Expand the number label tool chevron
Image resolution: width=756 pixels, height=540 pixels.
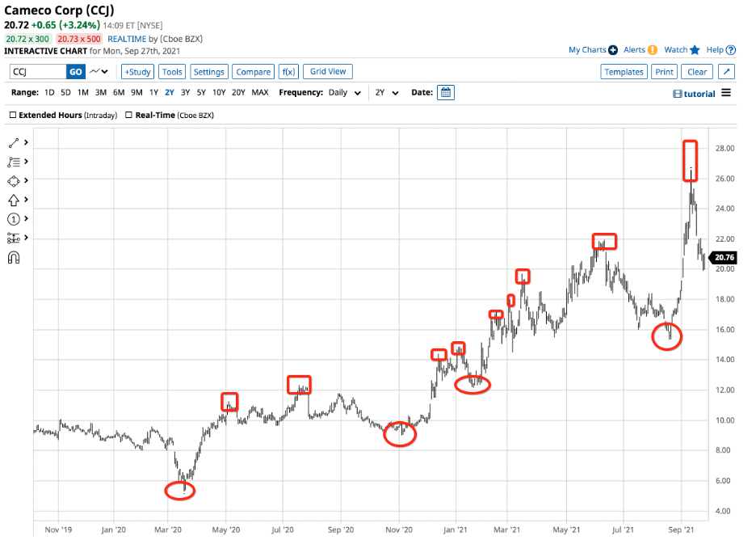coord(26,218)
